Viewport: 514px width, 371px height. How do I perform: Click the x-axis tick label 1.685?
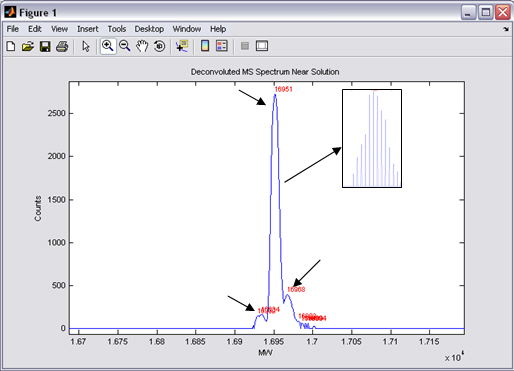195,342
